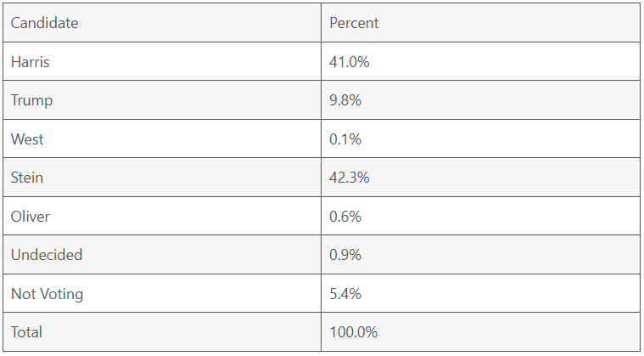Viewport: 644px width, 356px height.
Task: Click the smallest percentage in the table
Action: coord(345,139)
